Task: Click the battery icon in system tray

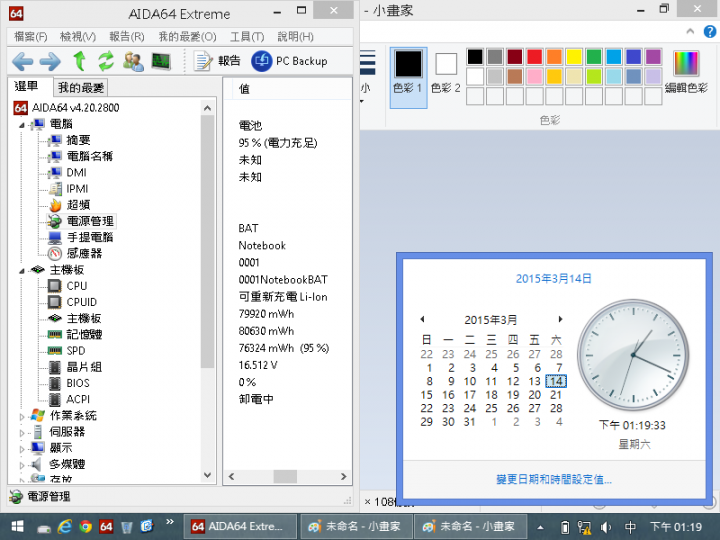Action: (x=565, y=527)
